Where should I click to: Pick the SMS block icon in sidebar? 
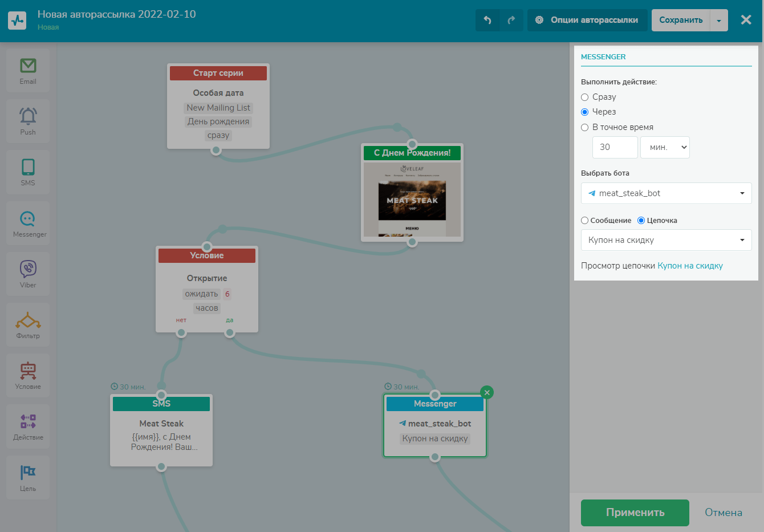[x=28, y=168]
